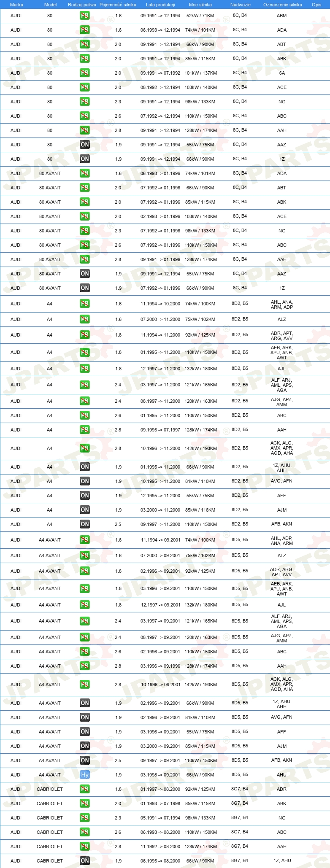Select the diesel ON icon in the 80 AVANT 1Z row
This screenshot has height=868, width=330.
(x=84, y=288)
